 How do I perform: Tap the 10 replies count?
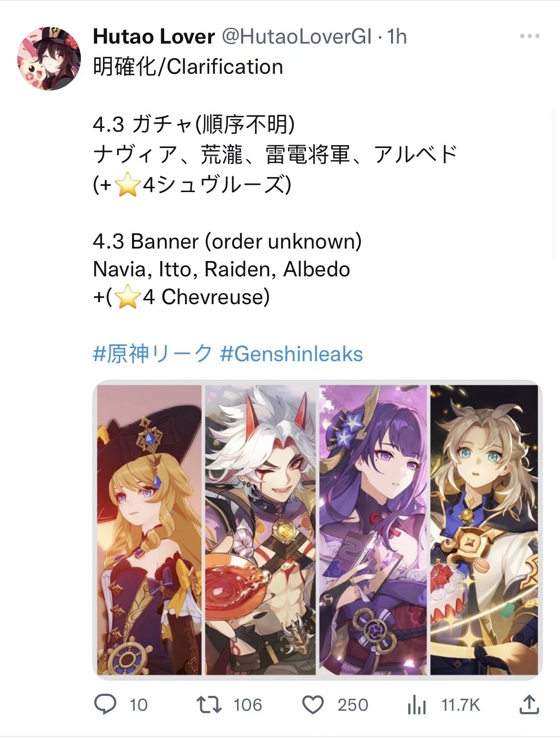click(138, 705)
